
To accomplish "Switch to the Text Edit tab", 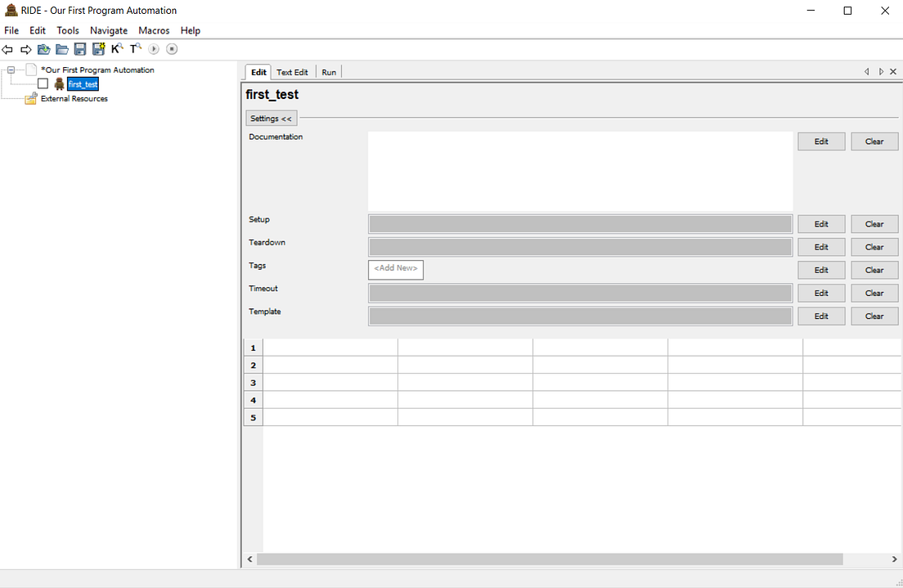I will (292, 72).
